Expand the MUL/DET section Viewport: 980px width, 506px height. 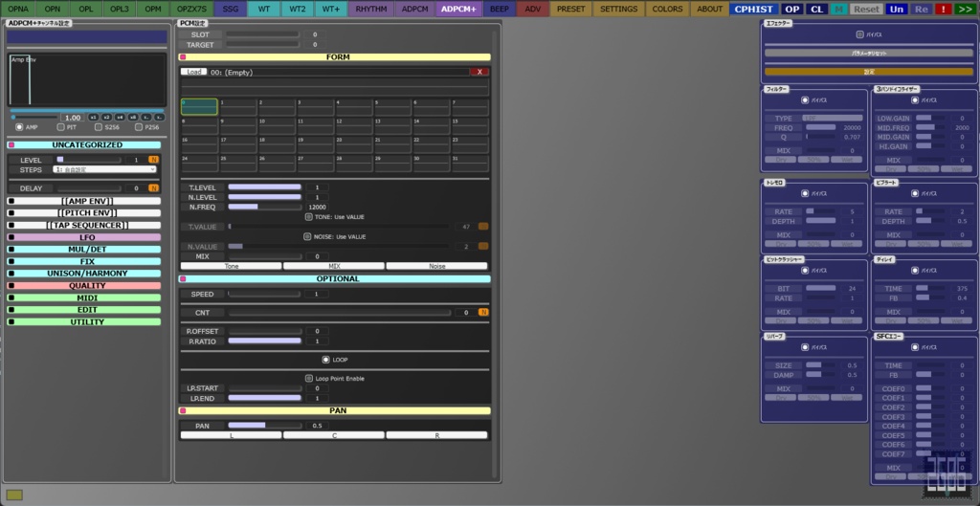point(84,250)
